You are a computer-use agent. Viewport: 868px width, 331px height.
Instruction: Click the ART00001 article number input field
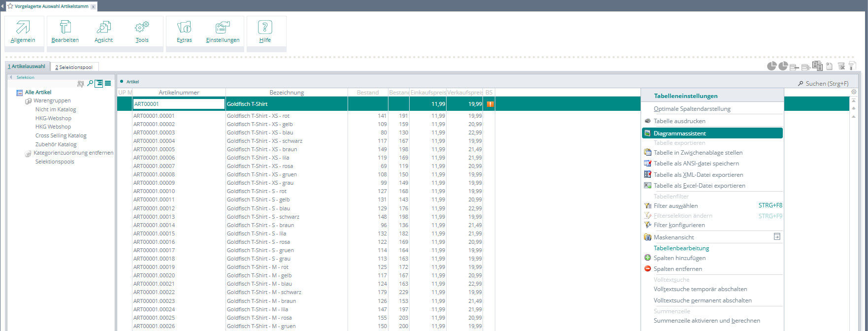pos(179,104)
